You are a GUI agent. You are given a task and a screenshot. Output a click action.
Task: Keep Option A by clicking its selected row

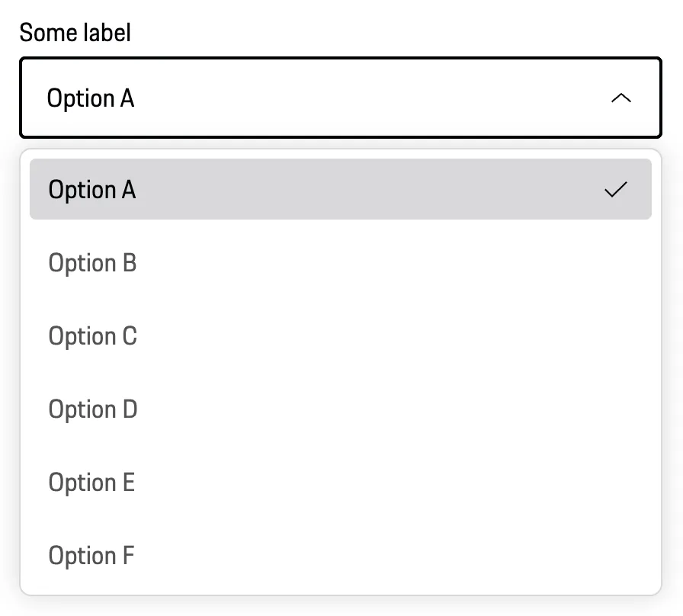point(340,190)
